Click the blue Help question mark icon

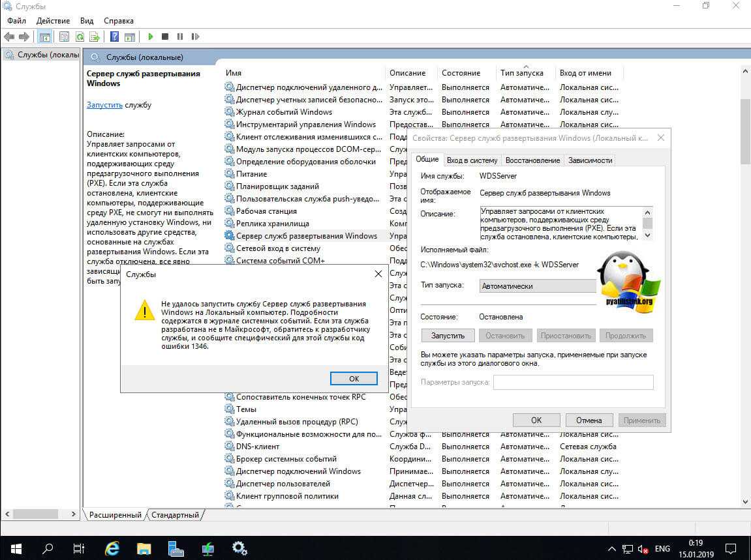(114, 37)
